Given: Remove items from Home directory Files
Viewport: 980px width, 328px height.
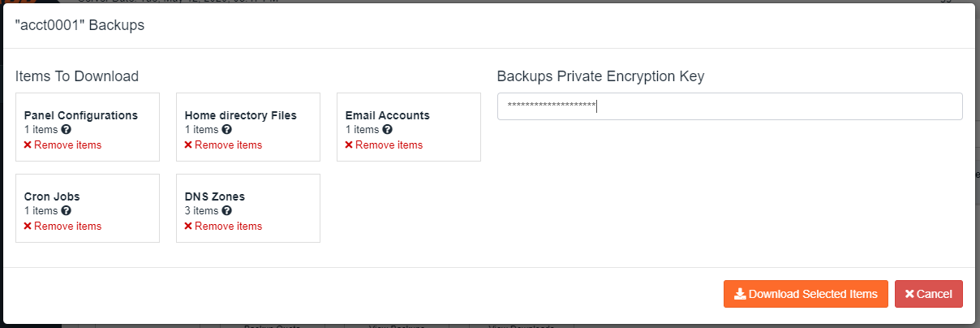Looking at the screenshot, I should click(223, 145).
